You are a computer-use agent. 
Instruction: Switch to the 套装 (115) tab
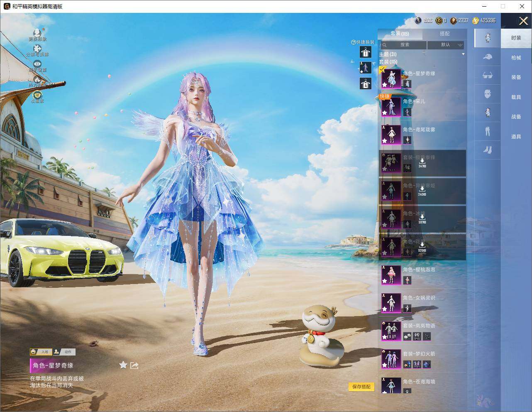(400, 34)
